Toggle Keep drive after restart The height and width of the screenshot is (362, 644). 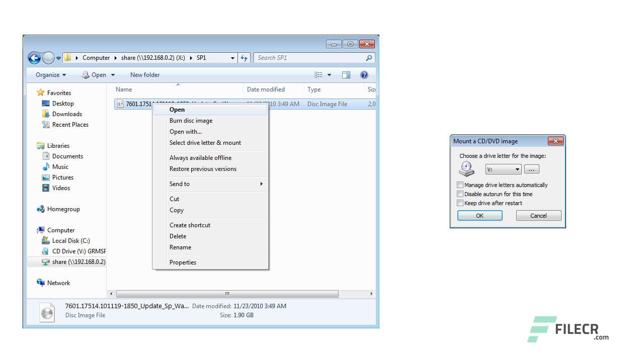460,203
